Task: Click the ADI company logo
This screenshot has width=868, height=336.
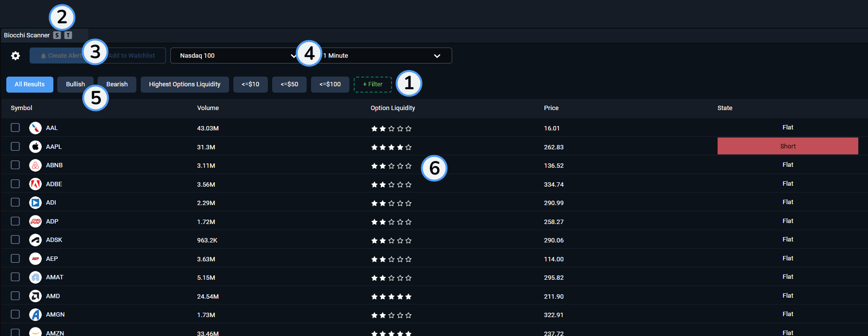Action: pyautogui.click(x=35, y=203)
